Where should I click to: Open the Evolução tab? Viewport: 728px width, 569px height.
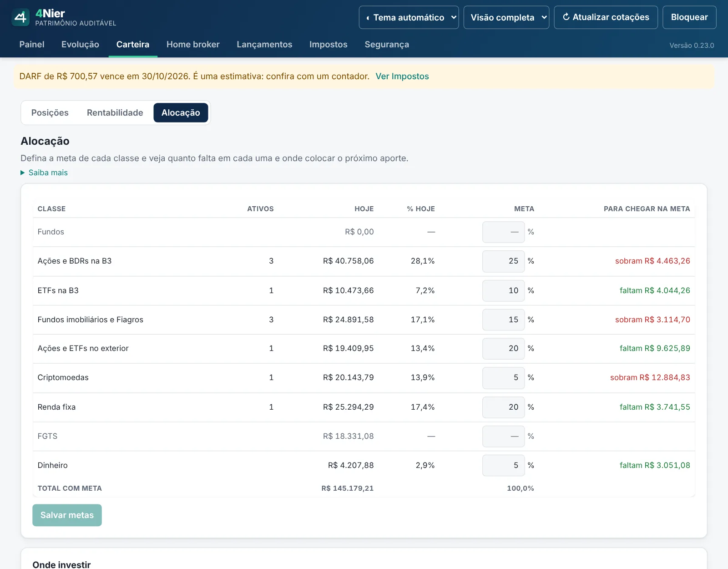(x=80, y=45)
